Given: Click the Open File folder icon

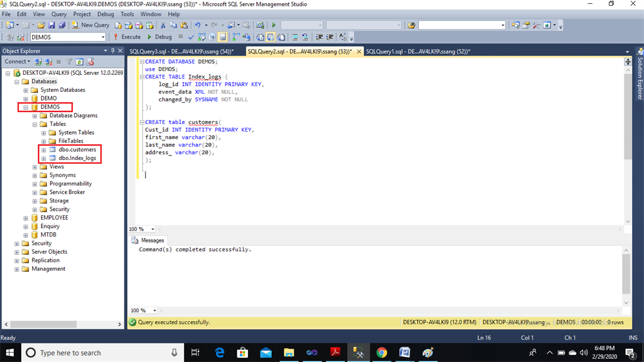Looking at the screenshot, I should (41, 25).
